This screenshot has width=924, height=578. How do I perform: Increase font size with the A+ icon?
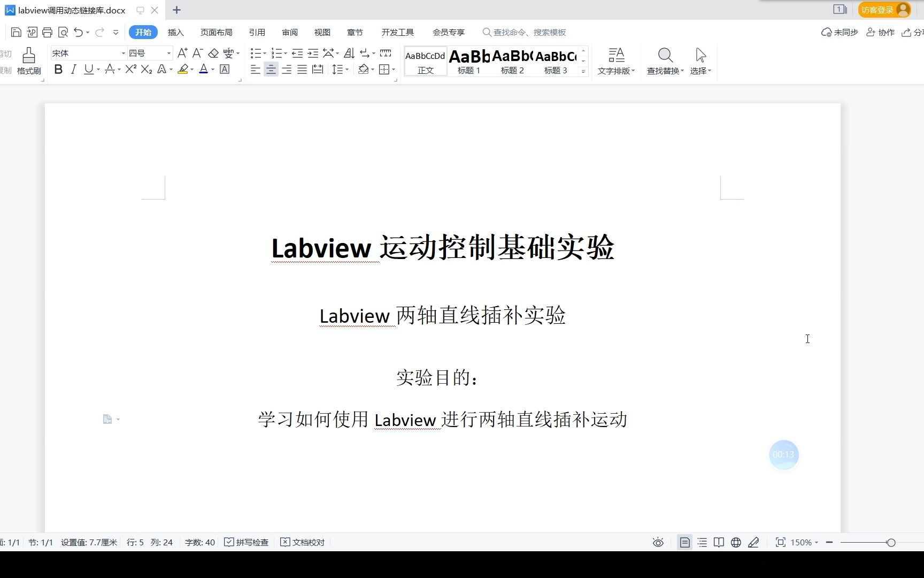point(182,53)
